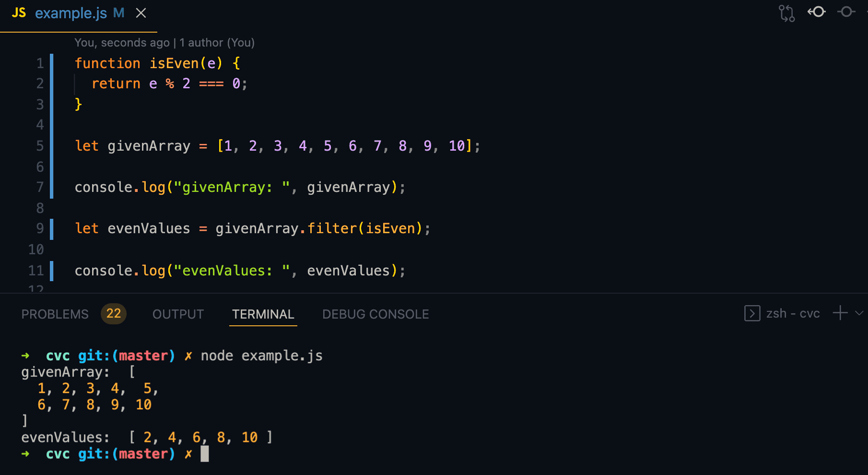Select the zsh - cvc terminal session
The width and height of the screenshot is (868, 475).
pos(792,313)
